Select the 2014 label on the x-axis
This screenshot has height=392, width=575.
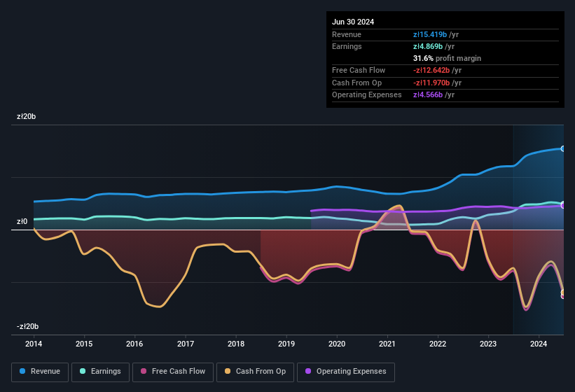click(x=33, y=344)
